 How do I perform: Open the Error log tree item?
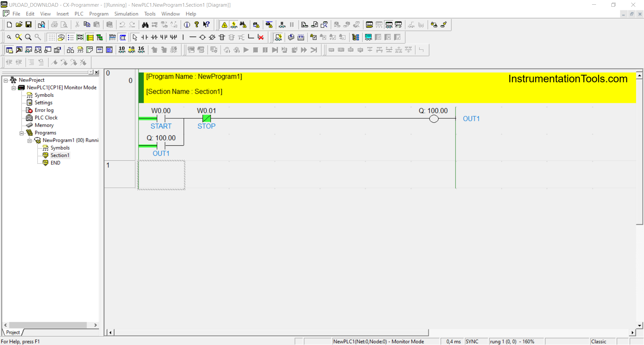coord(44,110)
